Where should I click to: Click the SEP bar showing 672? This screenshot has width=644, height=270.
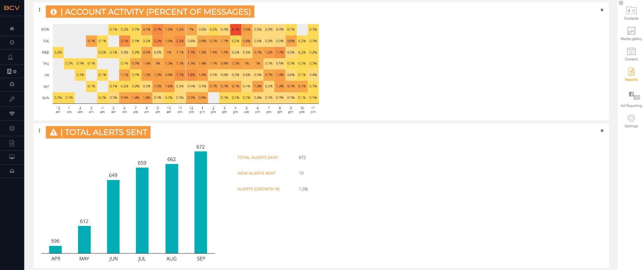201,202
